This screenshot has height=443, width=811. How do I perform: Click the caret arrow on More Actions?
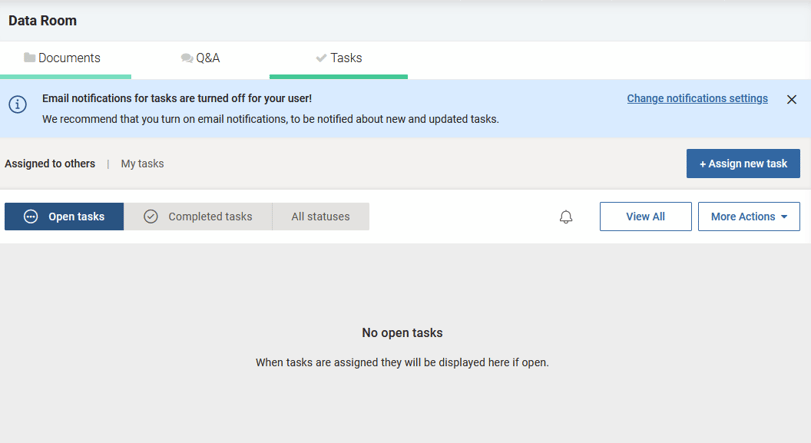(x=784, y=217)
